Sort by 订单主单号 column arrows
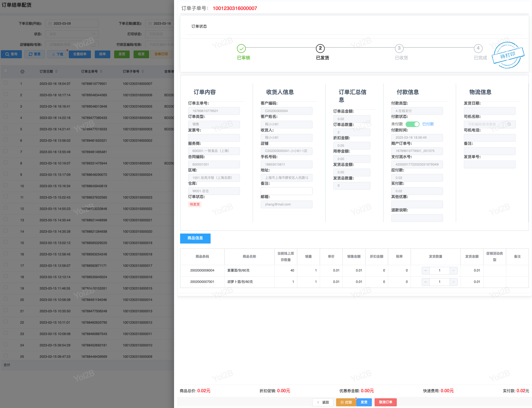This screenshot has height=408, width=532. pos(101,72)
